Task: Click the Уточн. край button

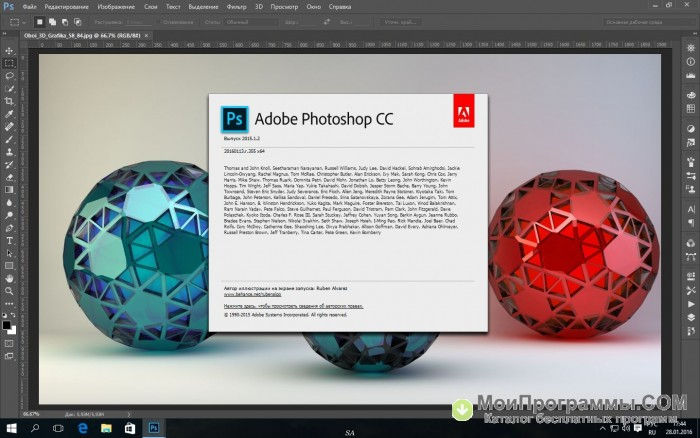Action: click(x=400, y=21)
